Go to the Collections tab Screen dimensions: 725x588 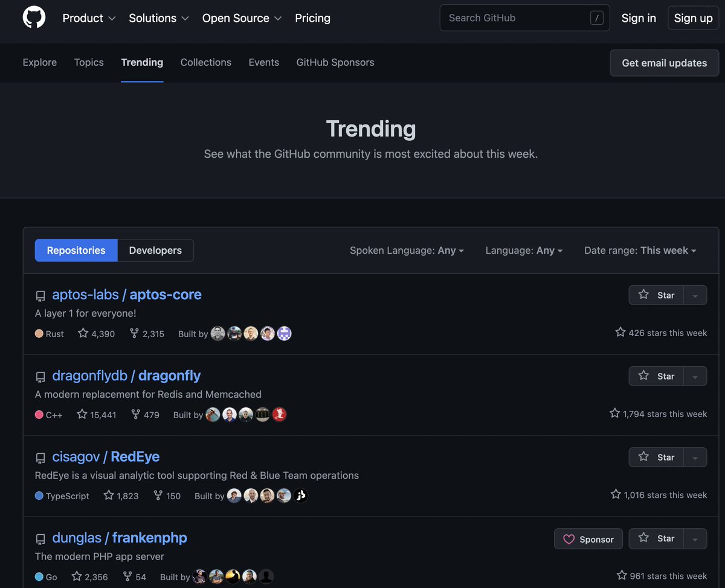(206, 62)
